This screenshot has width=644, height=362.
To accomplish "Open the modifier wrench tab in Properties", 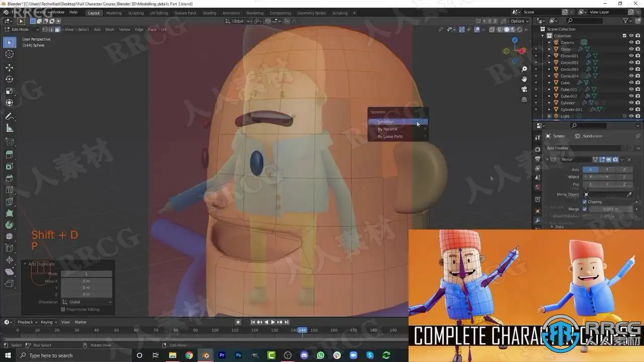I will 537,221.
